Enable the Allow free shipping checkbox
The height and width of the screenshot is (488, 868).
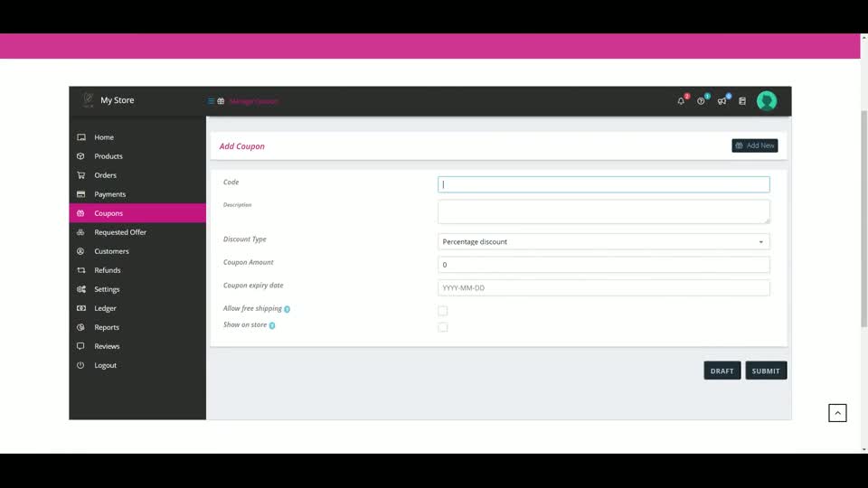click(x=443, y=310)
